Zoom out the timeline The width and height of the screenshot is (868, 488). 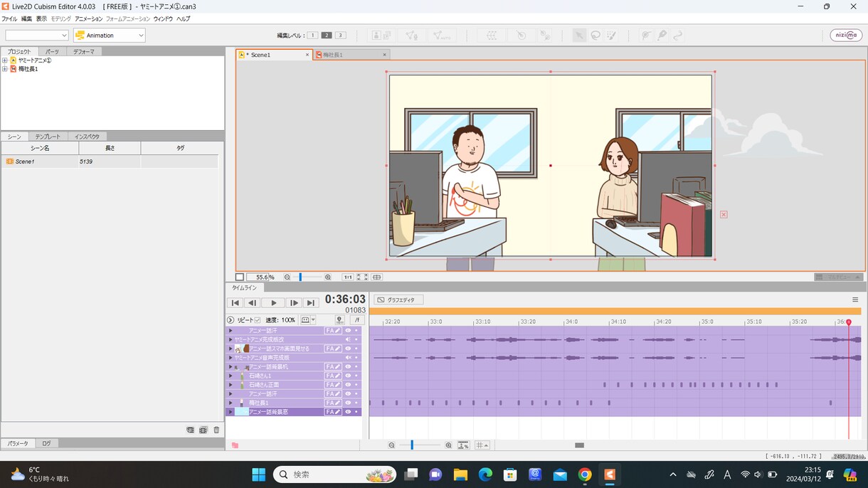(391, 445)
